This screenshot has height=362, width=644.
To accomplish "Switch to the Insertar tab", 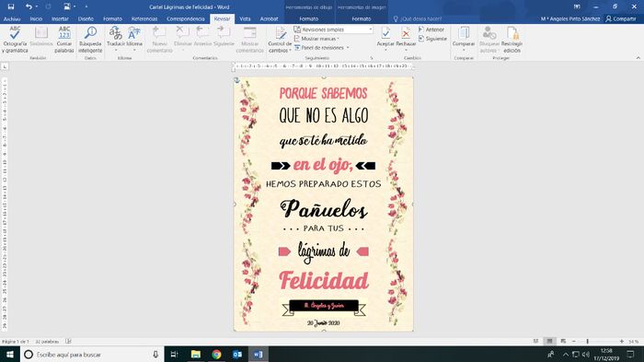I will point(60,19).
